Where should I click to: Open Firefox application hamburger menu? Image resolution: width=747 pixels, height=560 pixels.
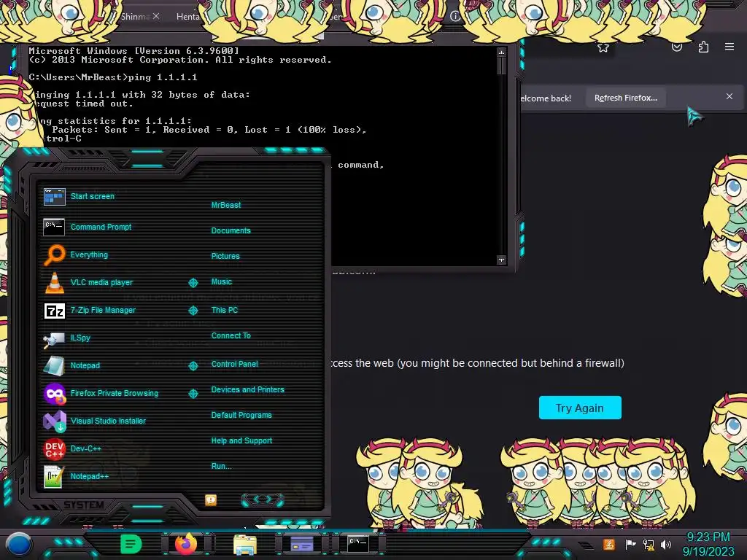[729, 47]
